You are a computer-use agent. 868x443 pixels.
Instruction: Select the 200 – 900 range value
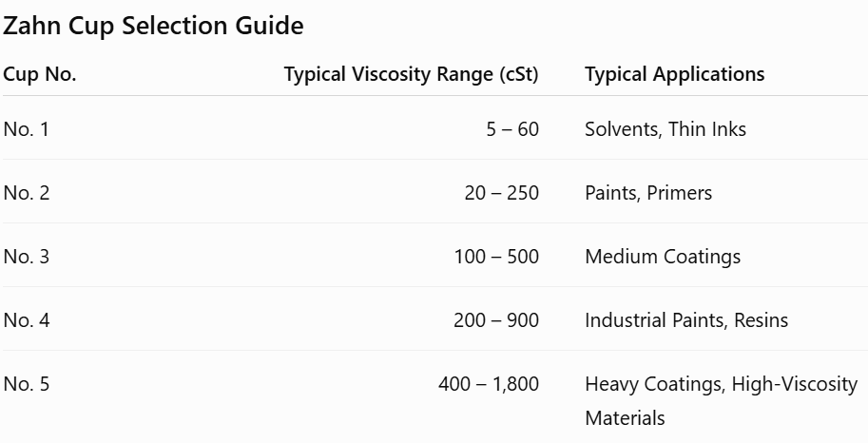(x=496, y=320)
